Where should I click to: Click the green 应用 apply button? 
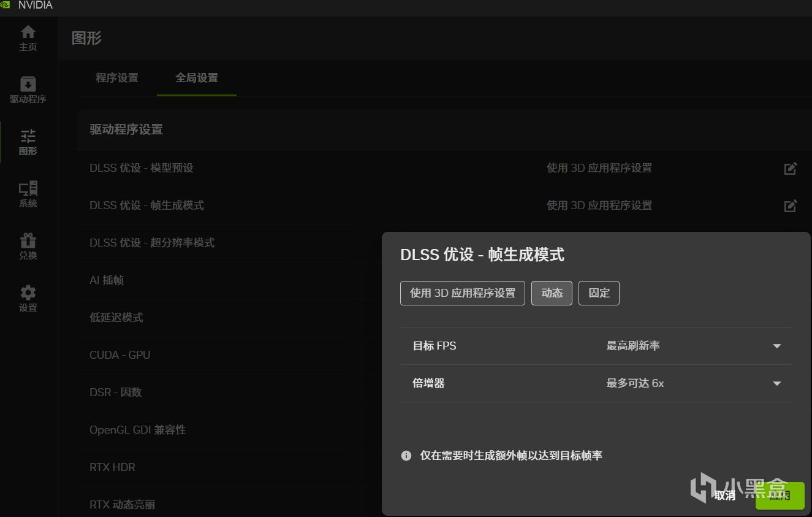click(780, 496)
